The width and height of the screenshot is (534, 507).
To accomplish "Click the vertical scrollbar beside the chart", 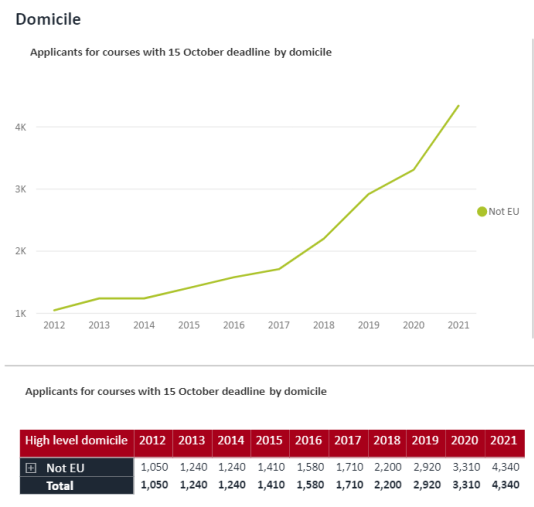I will [x=533, y=188].
